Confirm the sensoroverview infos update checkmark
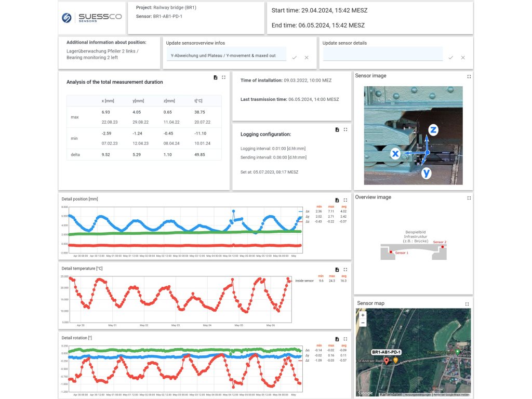This screenshot has width=532, height=399. (x=295, y=57)
